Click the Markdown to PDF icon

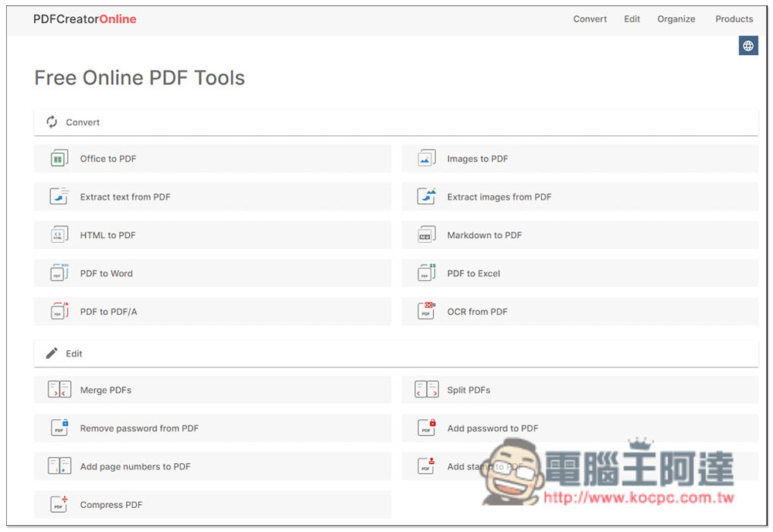pyautogui.click(x=425, y=234)
